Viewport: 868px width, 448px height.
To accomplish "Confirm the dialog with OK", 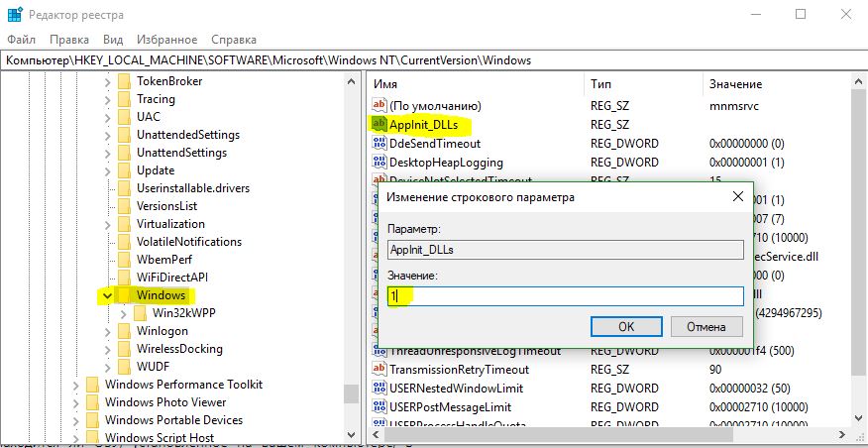I will [626, 327].
